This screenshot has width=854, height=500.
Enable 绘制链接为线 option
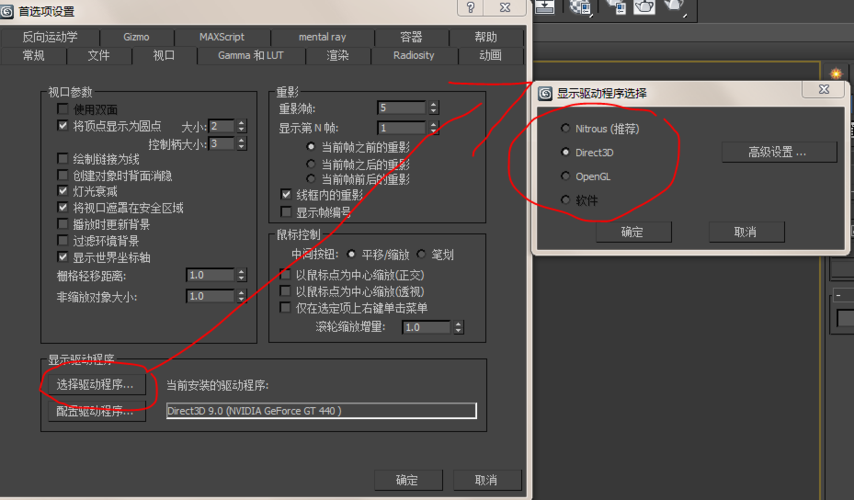coord(63,158)
